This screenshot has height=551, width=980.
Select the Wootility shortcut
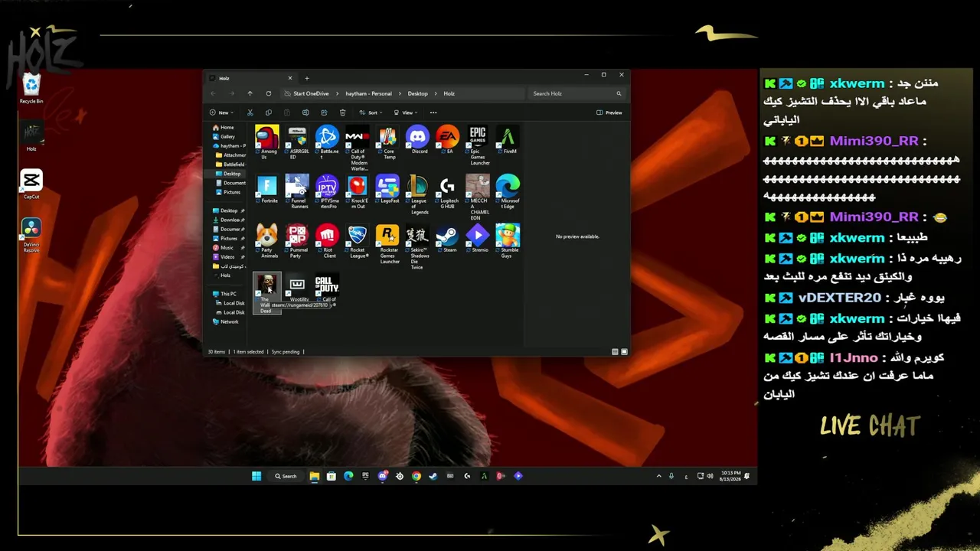pos(297,288)
